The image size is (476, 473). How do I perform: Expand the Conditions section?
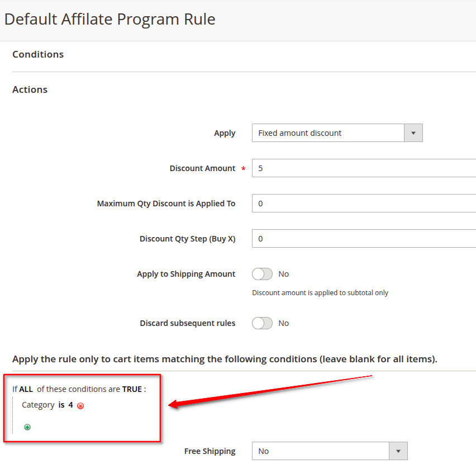pos(38,54)
